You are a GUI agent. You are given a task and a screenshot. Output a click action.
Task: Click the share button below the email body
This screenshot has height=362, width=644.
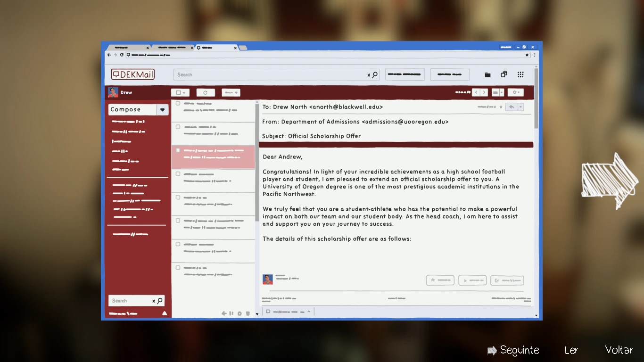[507, 280]
